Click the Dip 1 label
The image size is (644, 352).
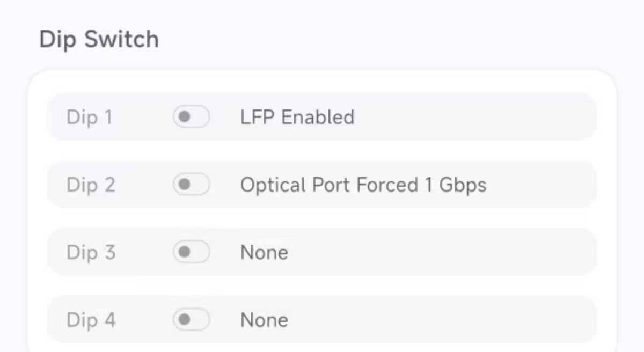point(89,117)
